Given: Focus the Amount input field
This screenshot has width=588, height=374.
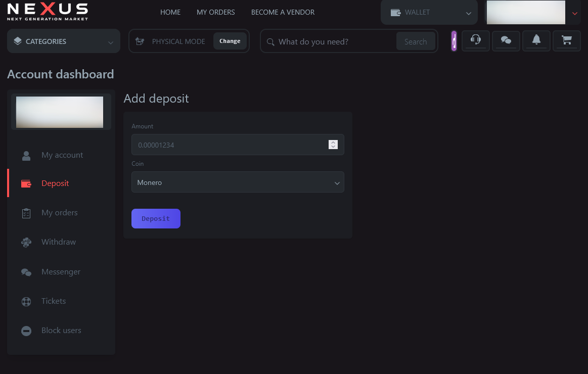Looking at the screenshot, I should [x=238, y=145].
